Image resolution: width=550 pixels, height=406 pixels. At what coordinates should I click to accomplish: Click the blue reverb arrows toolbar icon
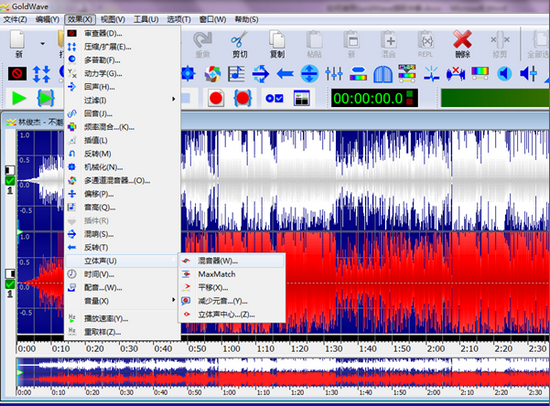point(261,74)
